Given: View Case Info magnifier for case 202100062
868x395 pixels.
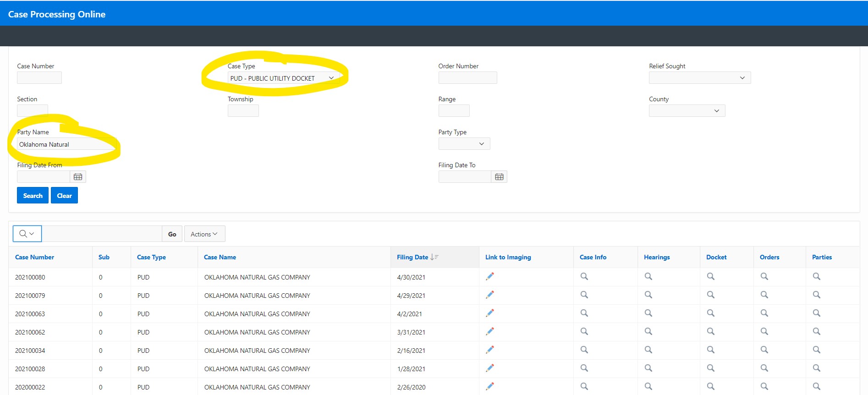Looking at the screenshot, I should (x=584, y=331).
